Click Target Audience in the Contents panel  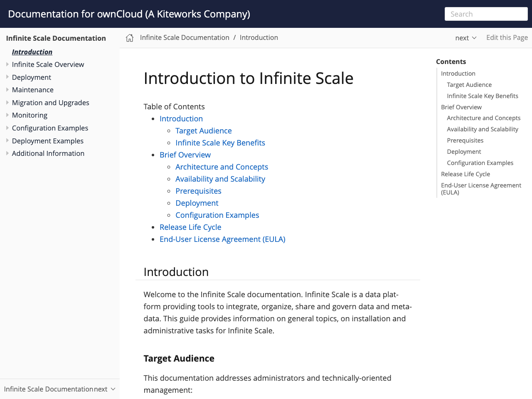[x=469, y=84]
